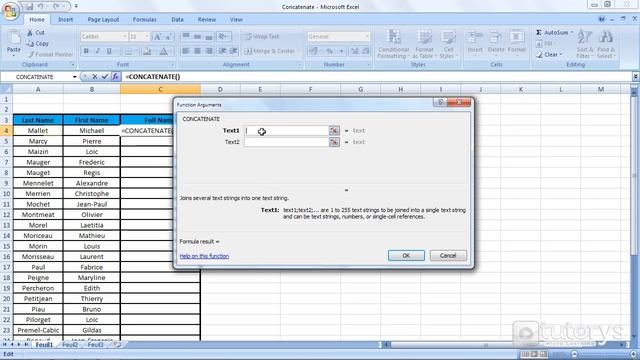
Task: Select the Feuil2 sheet tab
Action: pyautogui.click(x=70, y=345)
